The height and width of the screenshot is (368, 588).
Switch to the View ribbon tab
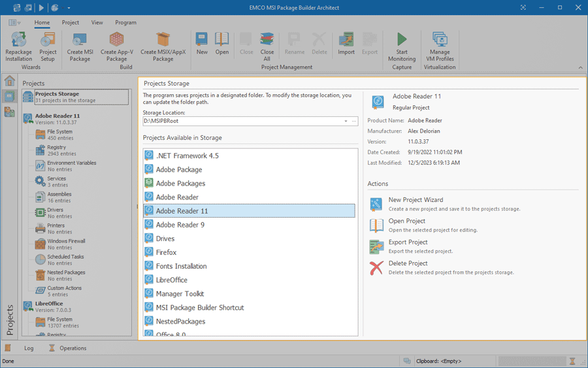pos(97,22)
